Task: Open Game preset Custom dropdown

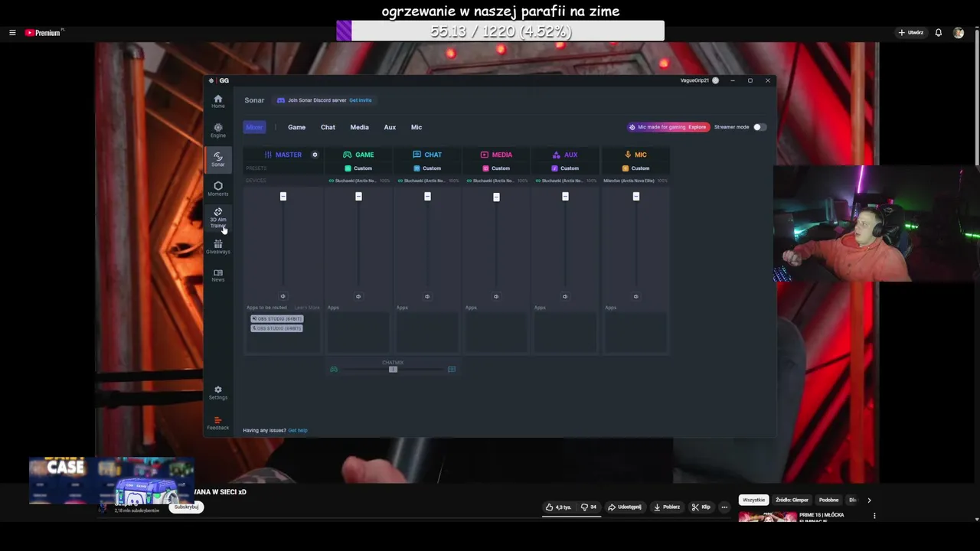Action: point(358,168)
